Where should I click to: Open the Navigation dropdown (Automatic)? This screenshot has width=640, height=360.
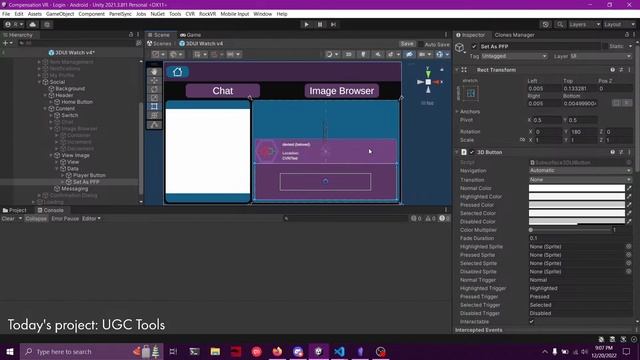point(580,170)
